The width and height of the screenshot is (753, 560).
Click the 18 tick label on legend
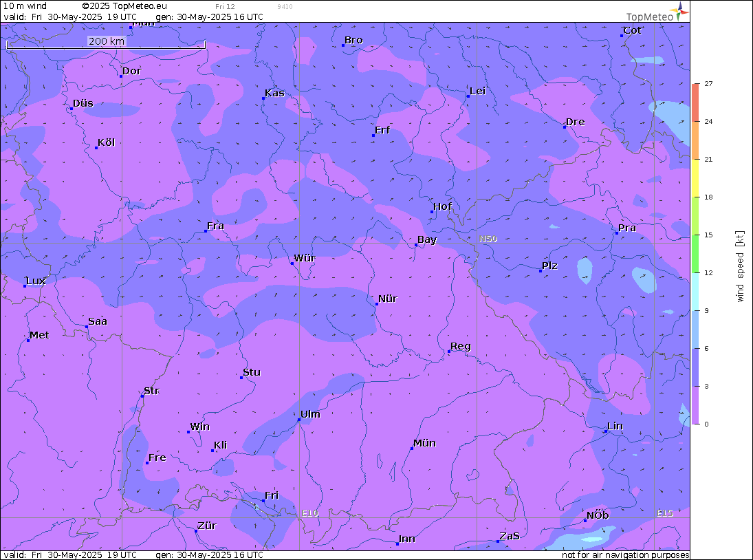click(708, 197)
